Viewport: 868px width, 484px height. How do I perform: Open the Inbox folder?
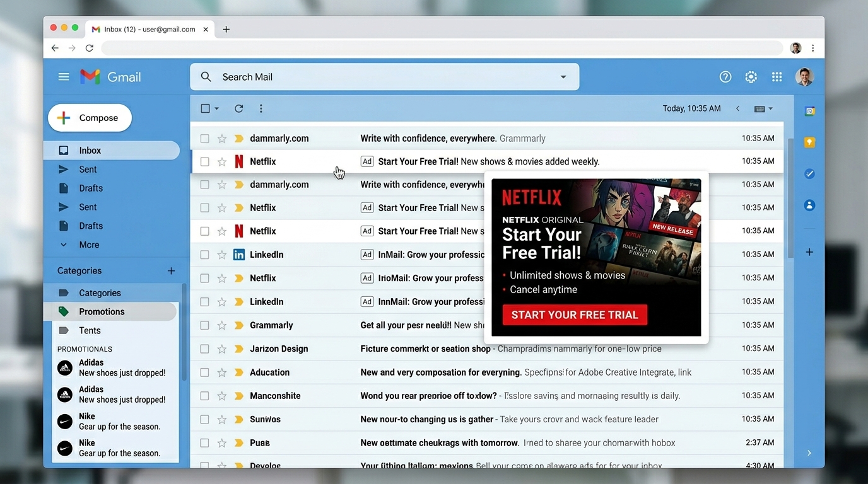click(112, 150)
